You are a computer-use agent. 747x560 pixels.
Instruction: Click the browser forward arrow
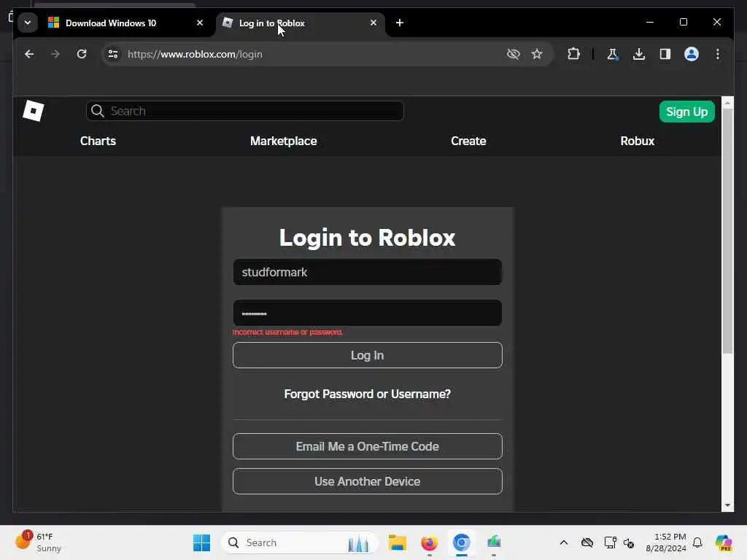[x=55, y=54]
